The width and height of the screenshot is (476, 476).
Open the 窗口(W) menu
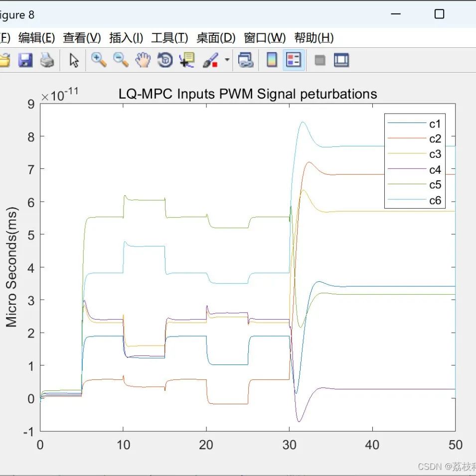pos(265,38)
